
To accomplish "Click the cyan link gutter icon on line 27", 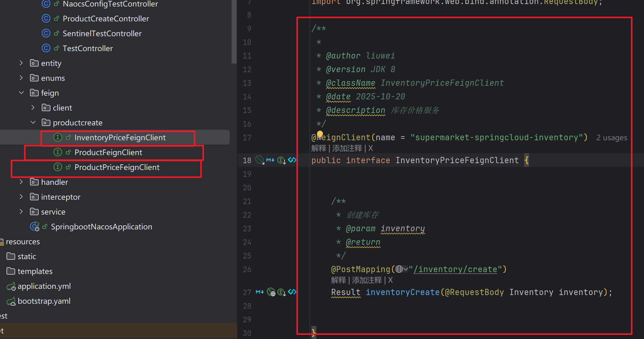I will click(x=292, y=292).
